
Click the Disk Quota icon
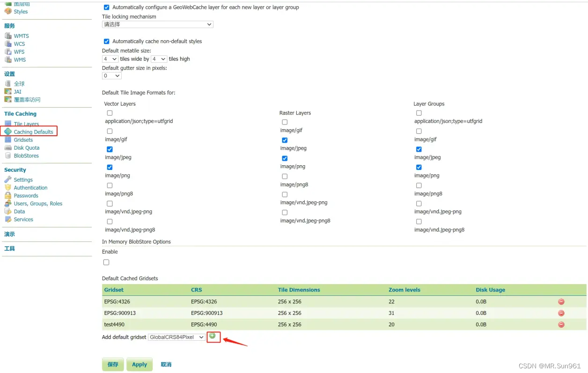click(8, 147)
